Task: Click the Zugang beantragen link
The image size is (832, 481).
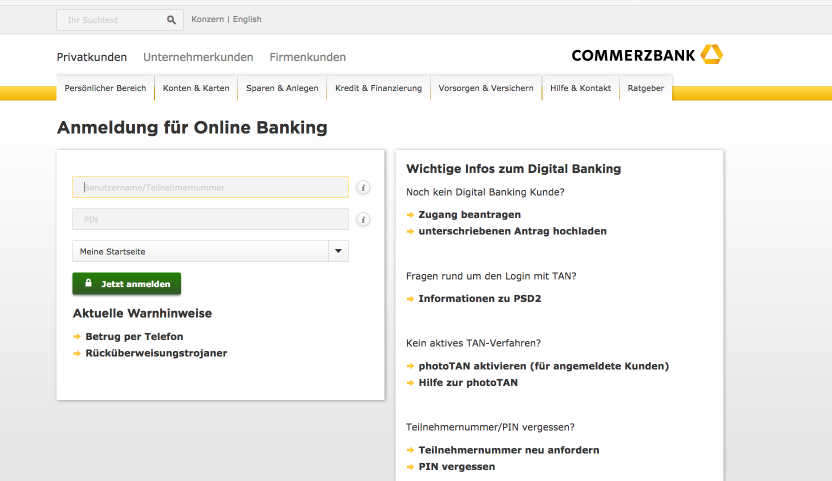Action: (x=470, y=214)
